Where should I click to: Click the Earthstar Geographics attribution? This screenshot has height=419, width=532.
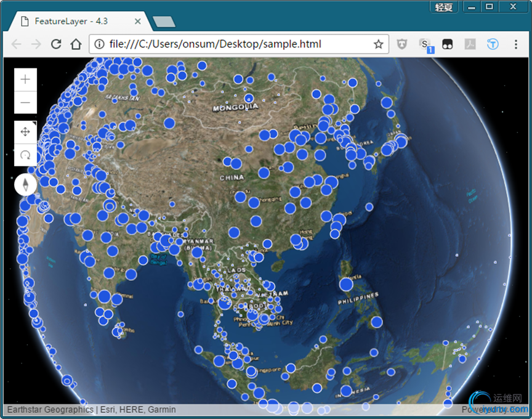point(50,410)
